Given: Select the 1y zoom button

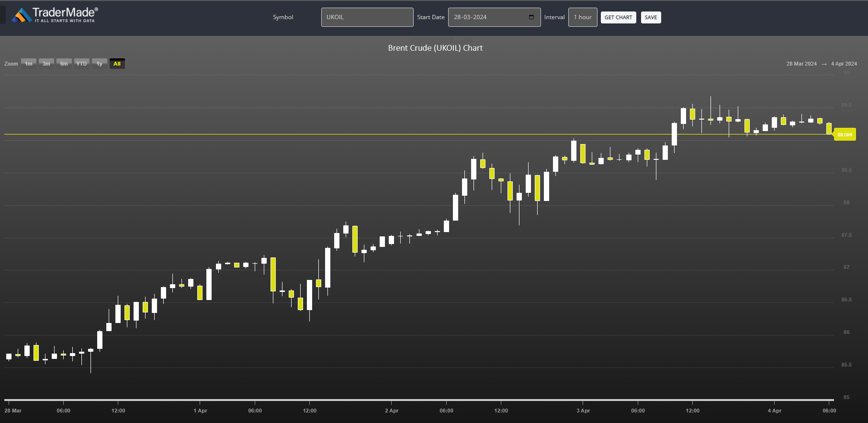Looking at the screenshot, I should click(100, 64).
